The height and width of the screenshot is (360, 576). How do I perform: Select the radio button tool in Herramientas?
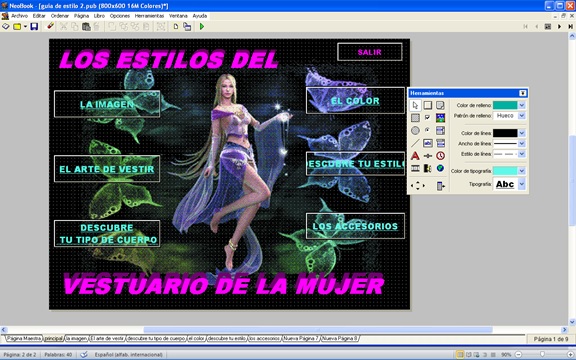tap(428, 130)
